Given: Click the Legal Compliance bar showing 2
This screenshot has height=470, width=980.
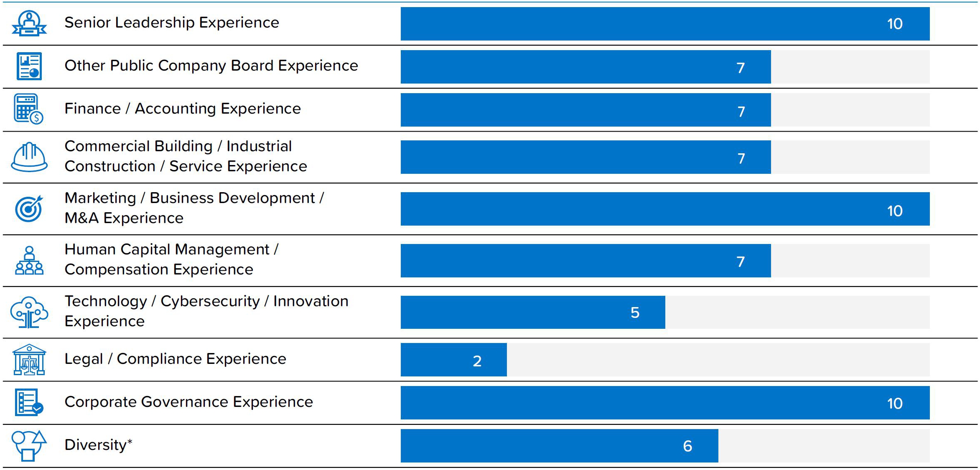Looking at the screenshot, I should click(453, 360).
